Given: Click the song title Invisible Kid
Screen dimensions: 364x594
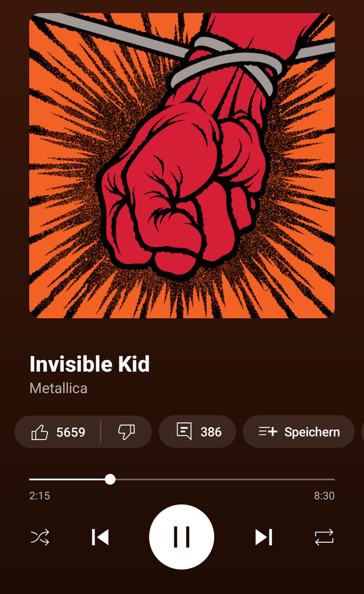Looking at the screenshot, I should [90, 364].
